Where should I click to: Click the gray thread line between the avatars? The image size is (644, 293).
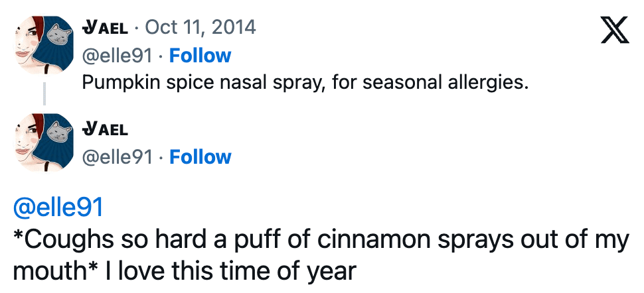coord(44,93)
